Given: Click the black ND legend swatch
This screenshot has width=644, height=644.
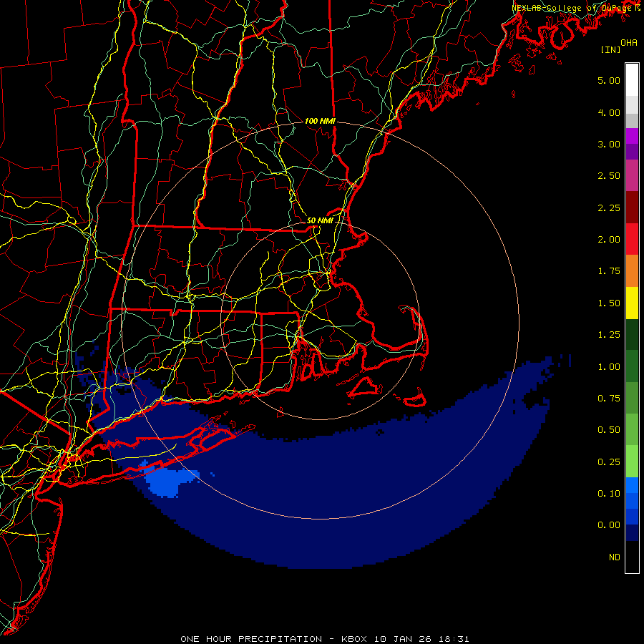Looking at the screenshot, I should (x=632, y=557).
